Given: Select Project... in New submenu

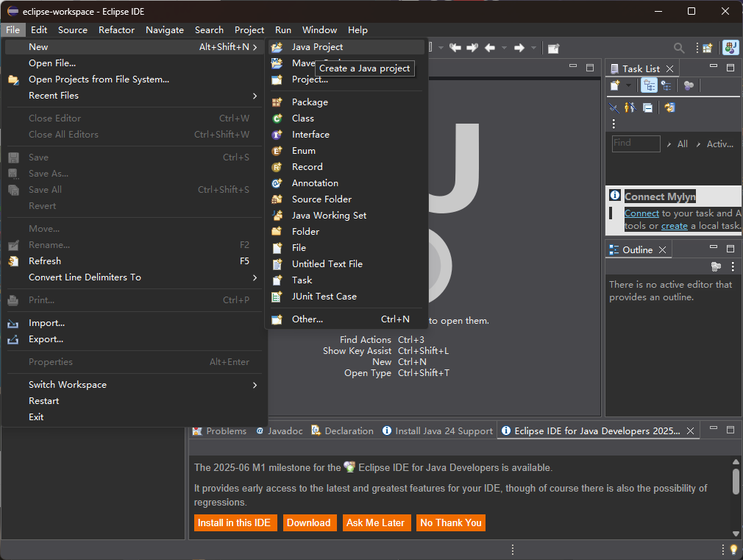Looking at the screenshot, I should 346,79.
